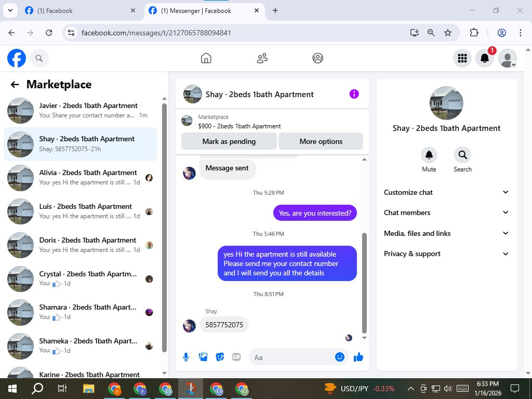532x399 pixels.
Task: Click the 5857752075 message bubble
Action: [x=224, y=325]
